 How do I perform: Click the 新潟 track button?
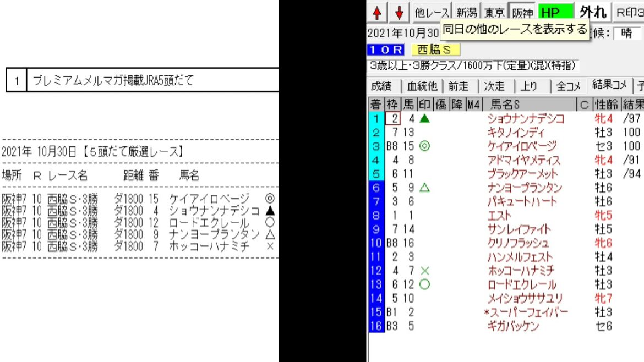pos(467,12)
